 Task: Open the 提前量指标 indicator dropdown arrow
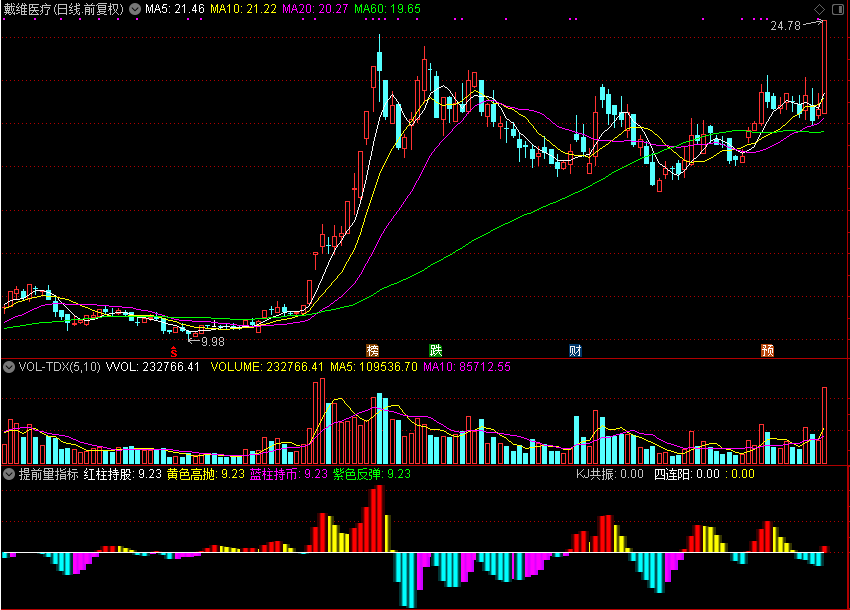pos(9,474)
